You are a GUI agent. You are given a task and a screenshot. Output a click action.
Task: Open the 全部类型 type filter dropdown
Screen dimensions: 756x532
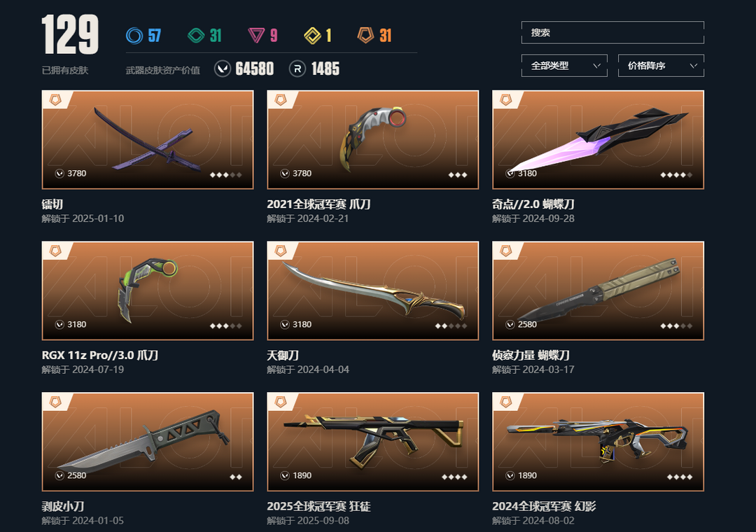(x=564, y=66)
